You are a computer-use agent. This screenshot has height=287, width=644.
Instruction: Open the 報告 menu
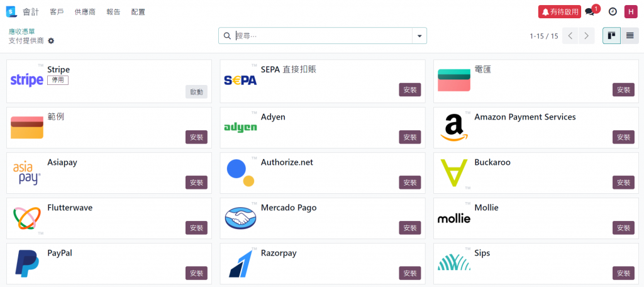(x=113, y=12)
